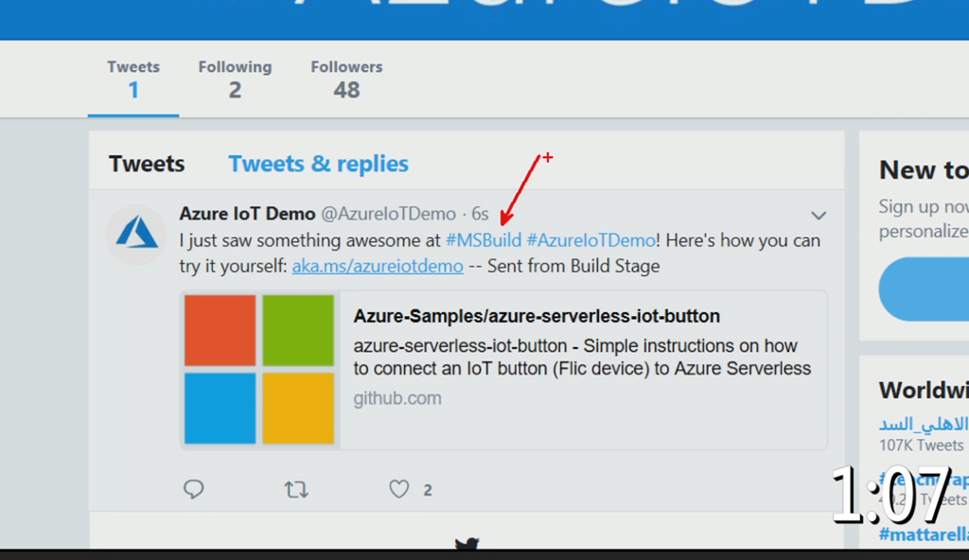Open Azure-Samples/azure-serverless-iot-button card title
The width and height of the screenshot is (969, 560).
(x=537, y=316)
